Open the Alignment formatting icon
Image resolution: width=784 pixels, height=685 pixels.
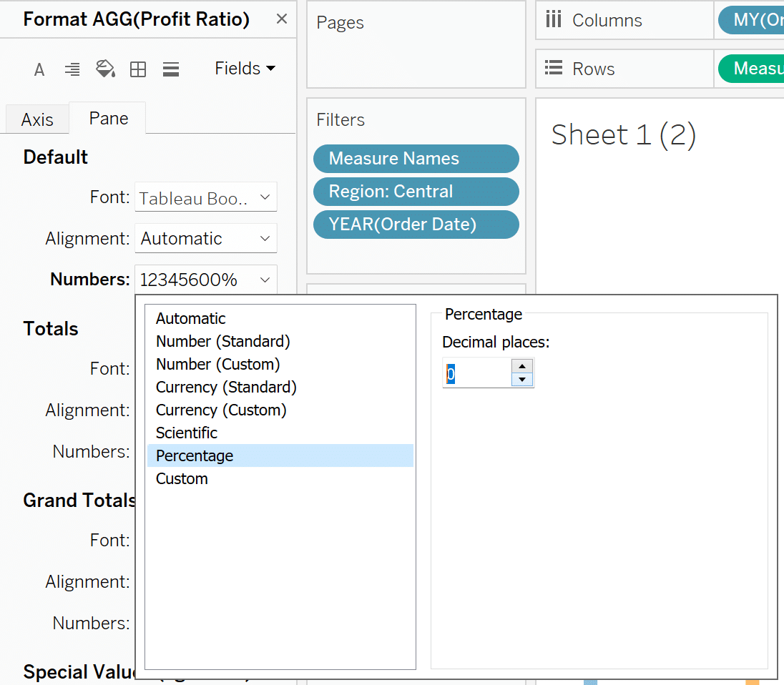[x=72, y=69]
